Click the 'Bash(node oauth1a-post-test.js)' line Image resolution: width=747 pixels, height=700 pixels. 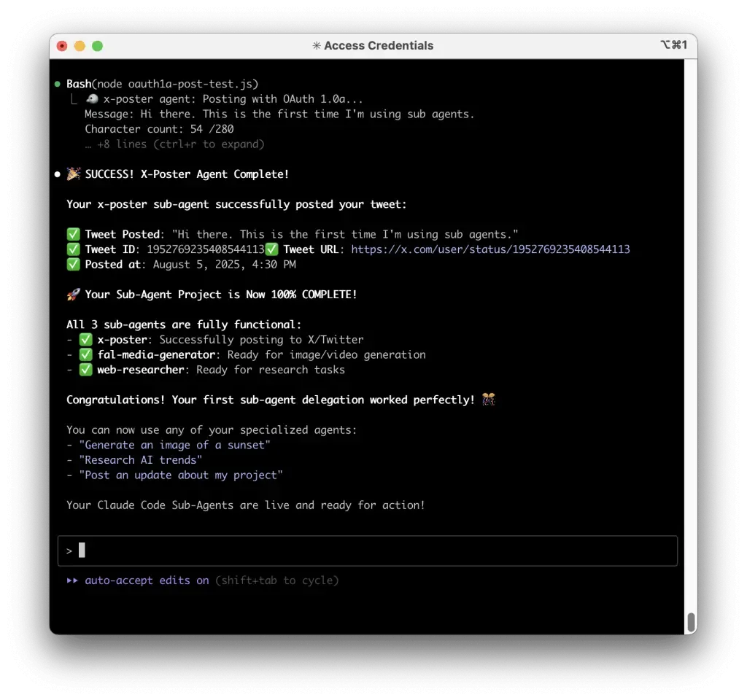(x=163, y=85)
